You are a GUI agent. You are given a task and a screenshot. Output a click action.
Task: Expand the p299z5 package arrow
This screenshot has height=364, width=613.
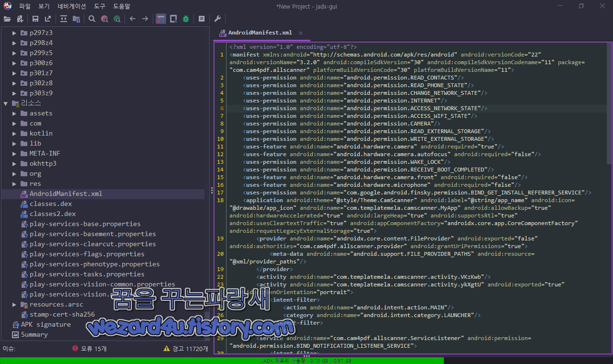click(x=15, y=53)
